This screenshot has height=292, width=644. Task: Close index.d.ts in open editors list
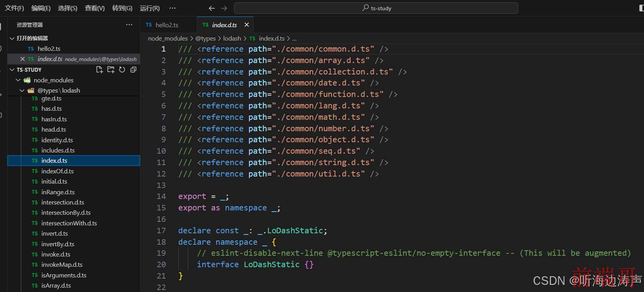[22, 59]
